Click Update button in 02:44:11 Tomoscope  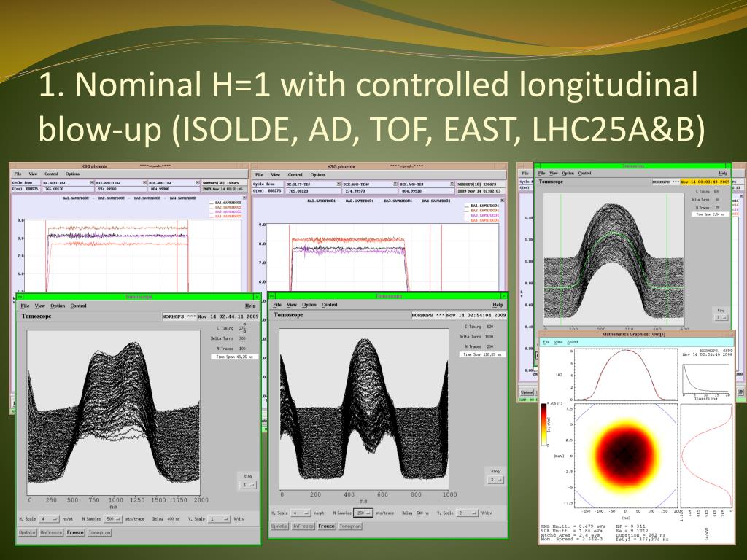pos(28,532)
